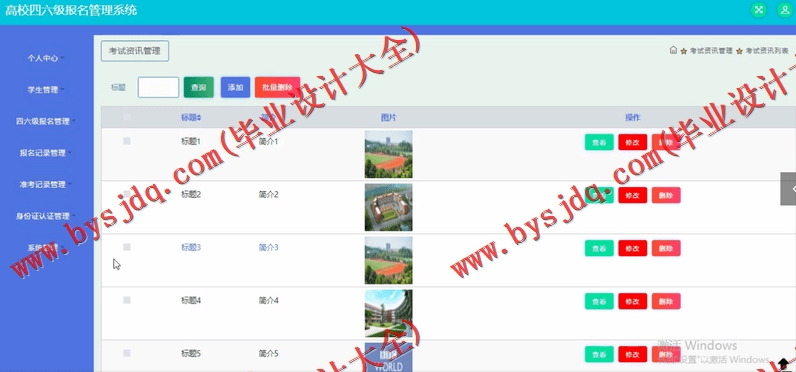The height and width of the screenshot is (372, 796).
Task: Expand 个人中心 sidebar menu
Action: (x=46, y=58)
